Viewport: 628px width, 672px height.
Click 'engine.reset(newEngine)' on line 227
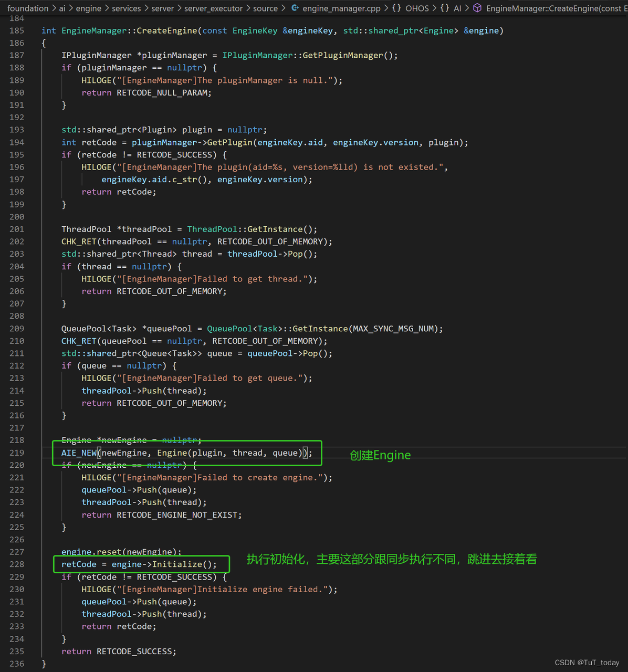pos(119,552)
